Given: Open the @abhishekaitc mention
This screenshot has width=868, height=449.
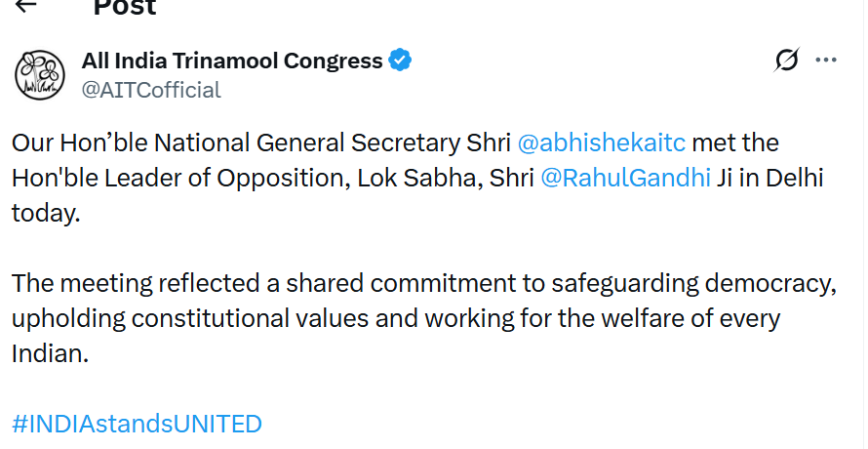Looking at the screenshot, I should coord(601,143).
